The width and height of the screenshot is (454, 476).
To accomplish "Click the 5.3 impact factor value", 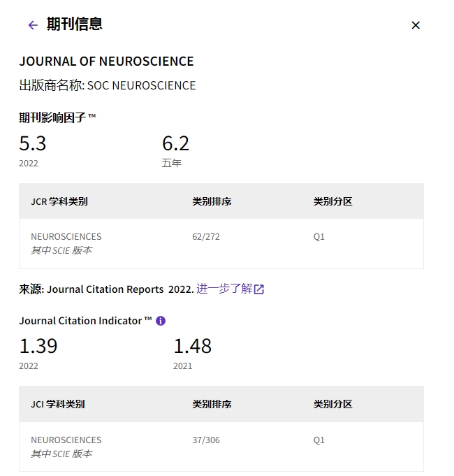I will pos(32,143).
